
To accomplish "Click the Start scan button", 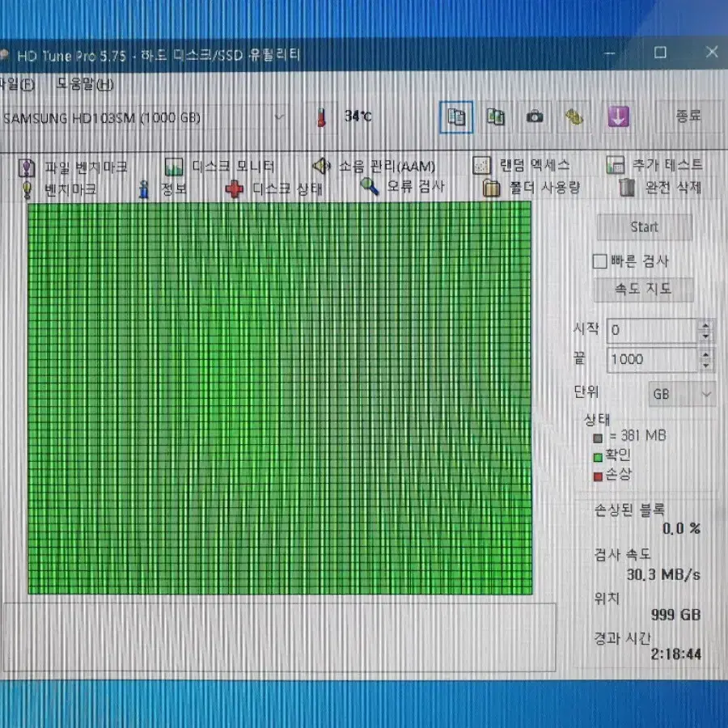I will [645, 227].
